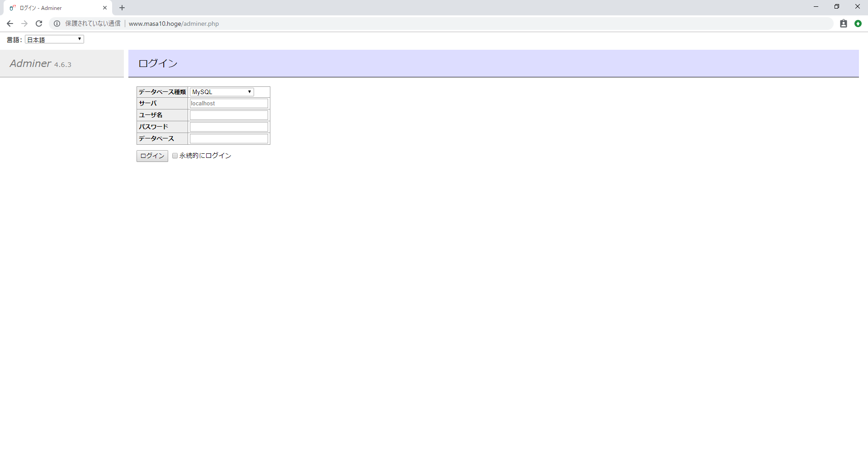Click the Adminer logo link

click(x=31, y=63)
